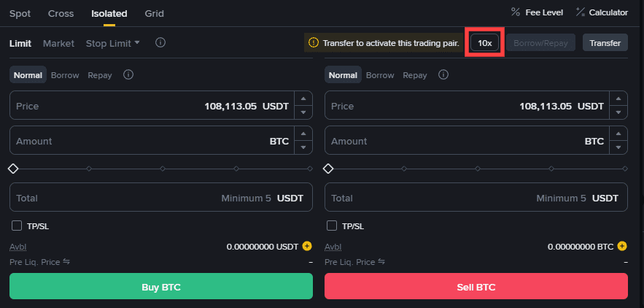Click yellow plus icon next to USDT balance
This screenshot has width=644, height=308.
307,247
